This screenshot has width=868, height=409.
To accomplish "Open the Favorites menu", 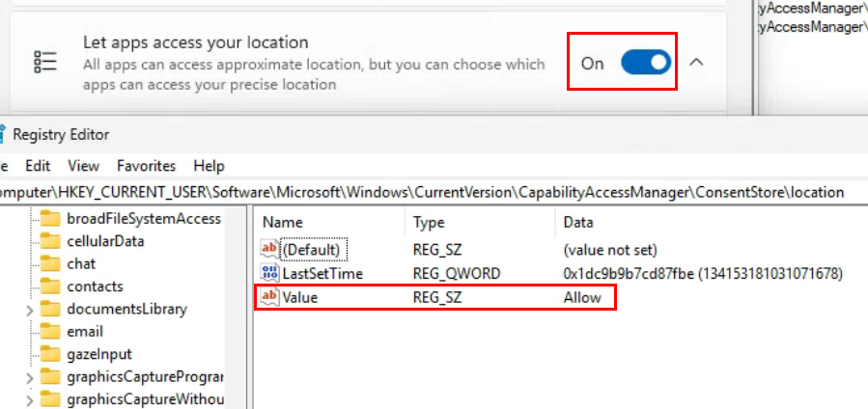I will click(147, 166).
